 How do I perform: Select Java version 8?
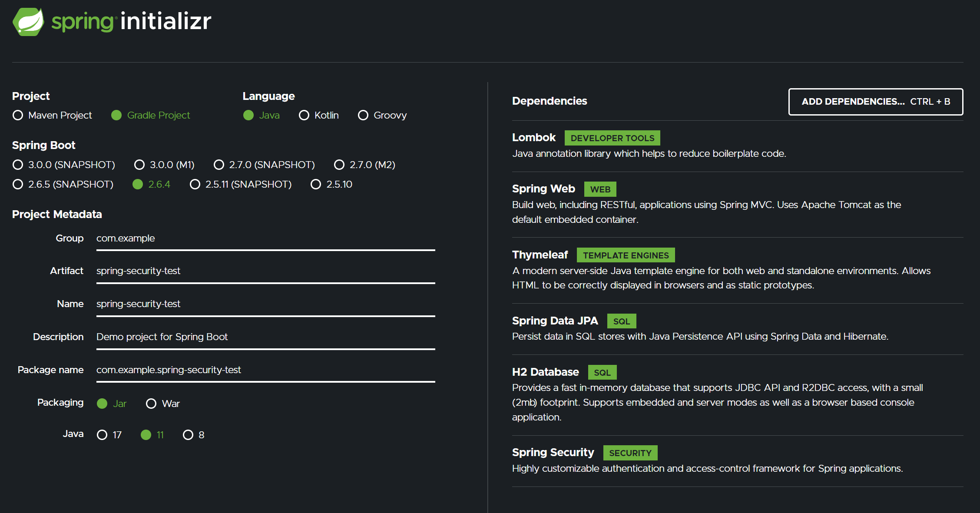[x=188, y=435]
